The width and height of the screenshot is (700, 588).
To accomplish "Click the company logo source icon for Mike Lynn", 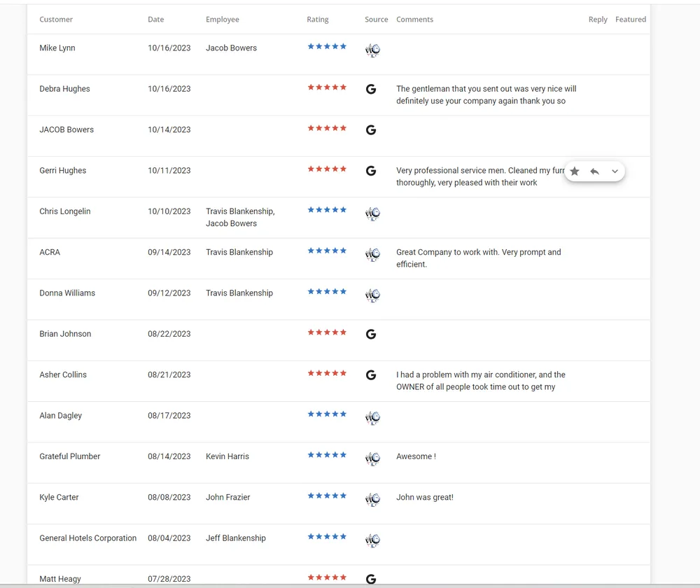I will [x=372, y=50].
